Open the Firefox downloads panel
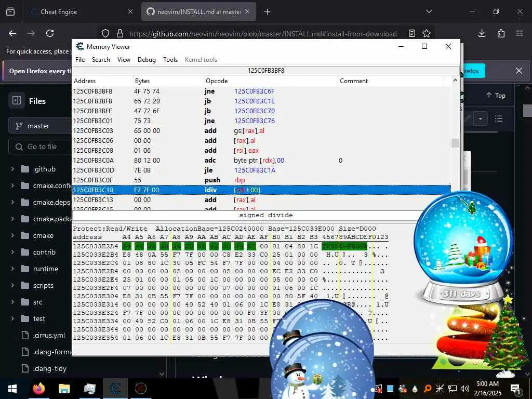532x399 pixels. 482,33
